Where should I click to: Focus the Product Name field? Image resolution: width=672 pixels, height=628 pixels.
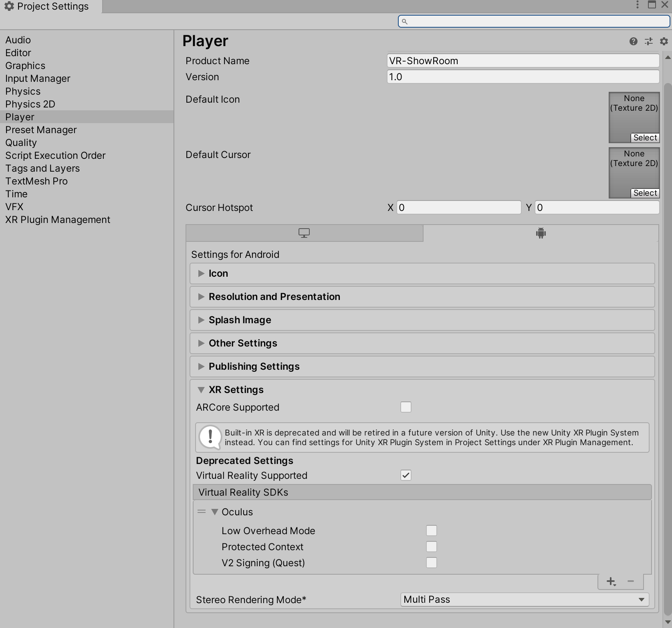(523, 61)
